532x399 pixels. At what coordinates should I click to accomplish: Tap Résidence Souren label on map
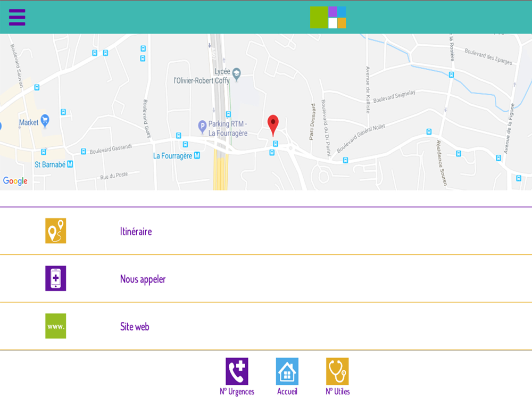click(x=442, y=163)
